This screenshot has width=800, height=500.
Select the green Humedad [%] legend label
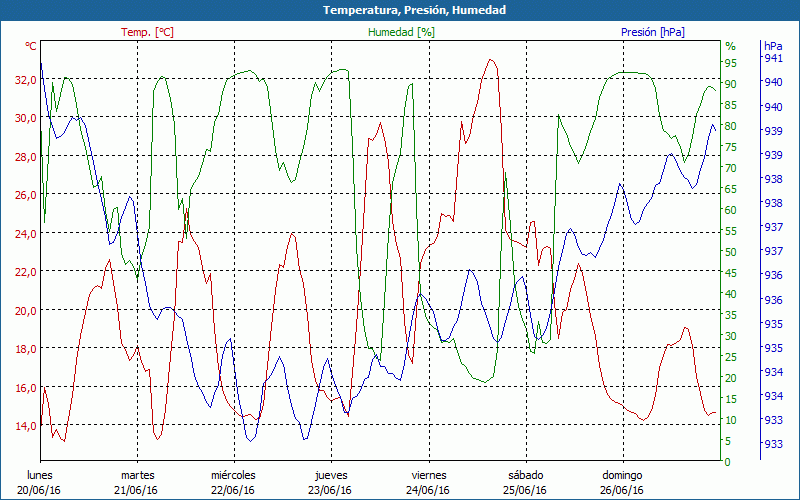tap(402, 32)
